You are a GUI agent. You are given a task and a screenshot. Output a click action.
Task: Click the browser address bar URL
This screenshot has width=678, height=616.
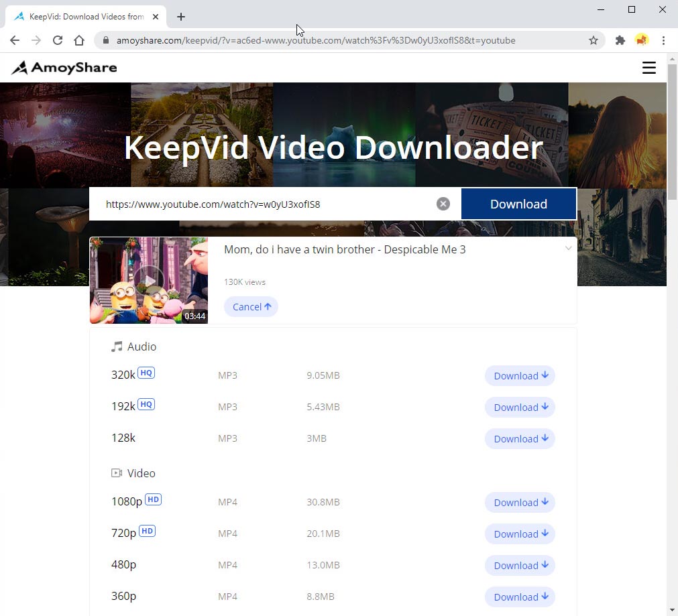[x=316, y=40]
